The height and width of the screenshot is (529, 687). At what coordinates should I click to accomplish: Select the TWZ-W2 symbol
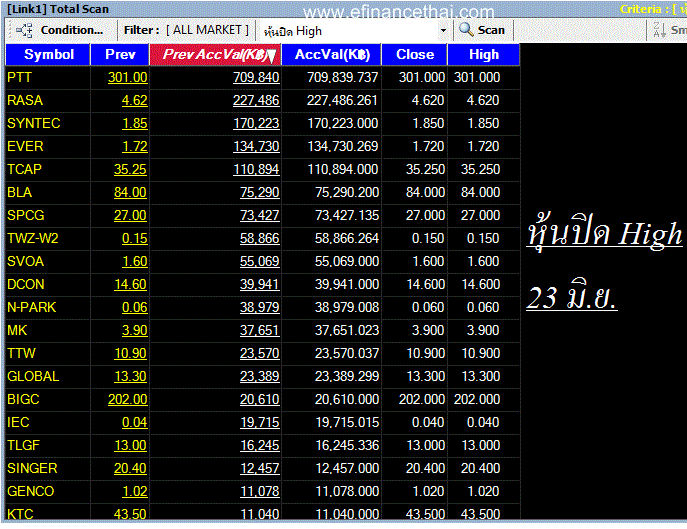[32, 238]
